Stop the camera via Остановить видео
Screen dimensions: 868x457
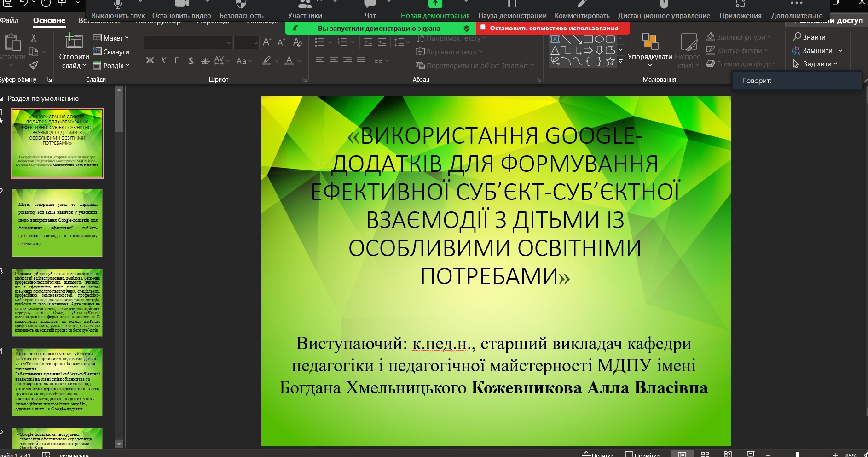pyautogui.click(x=181, y=10)
